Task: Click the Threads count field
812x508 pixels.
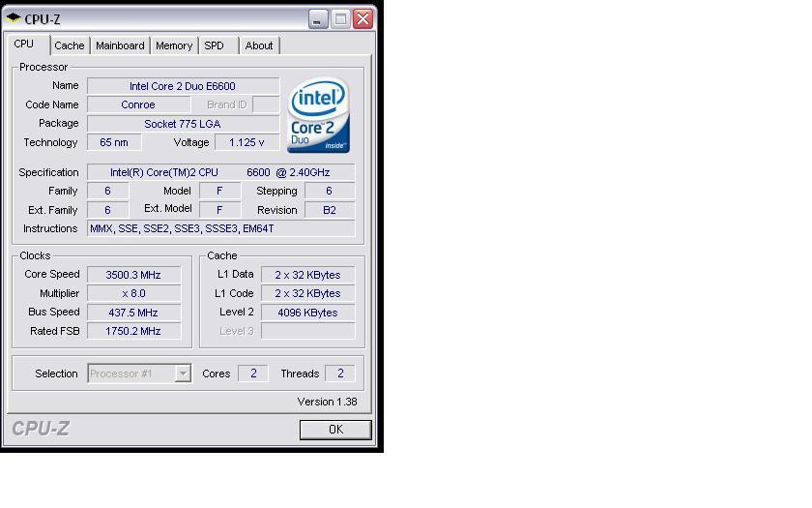Action: (340, 374)
